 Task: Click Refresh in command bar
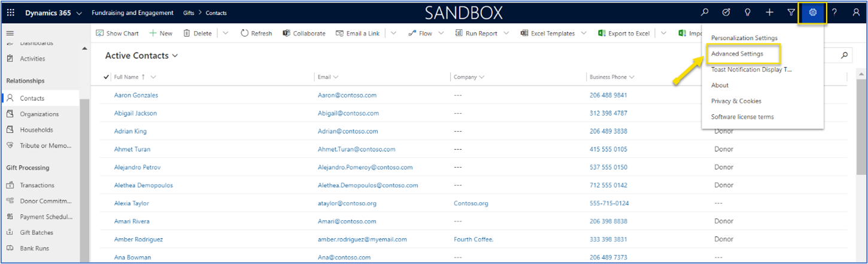pyautogui.click(x=256, y=34)
